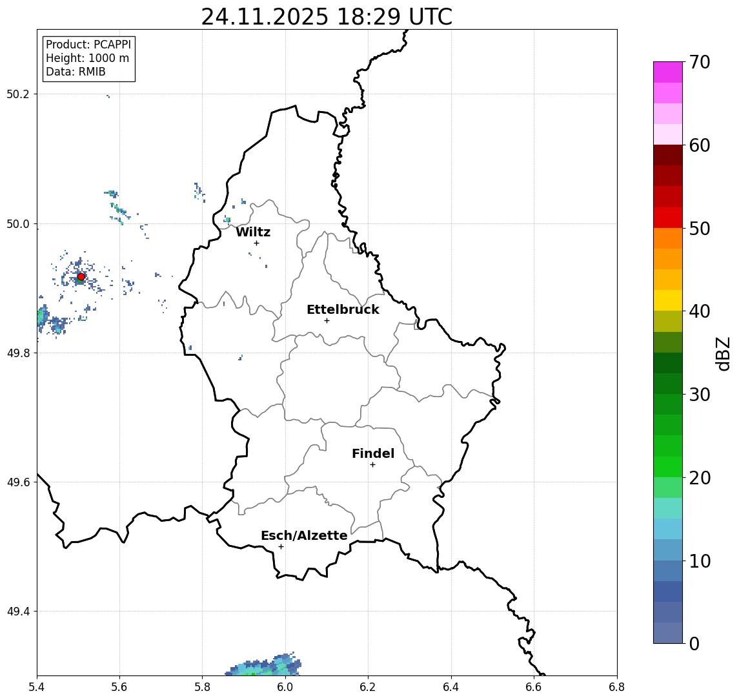Click the 20 tick on the colorbar

click(700, 477)
